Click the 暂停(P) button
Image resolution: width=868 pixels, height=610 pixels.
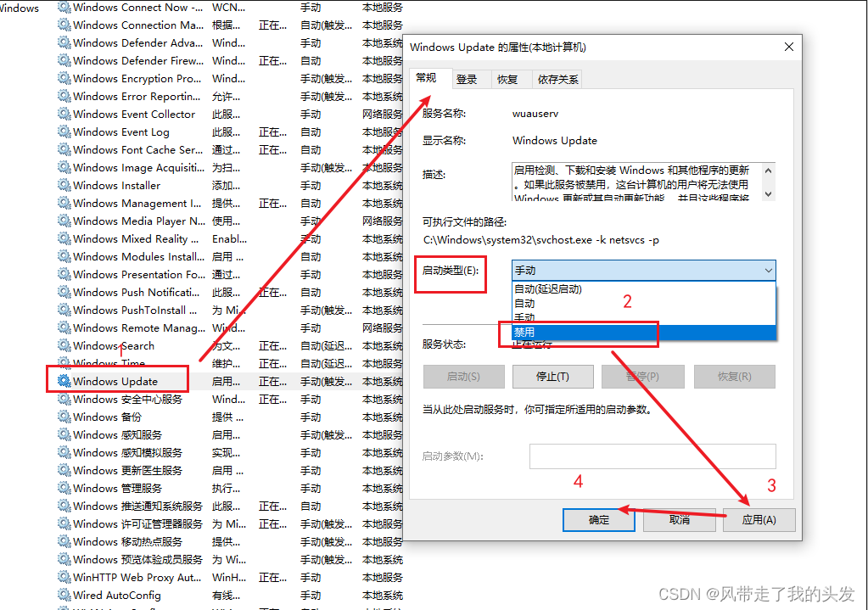tap(642, 377)
